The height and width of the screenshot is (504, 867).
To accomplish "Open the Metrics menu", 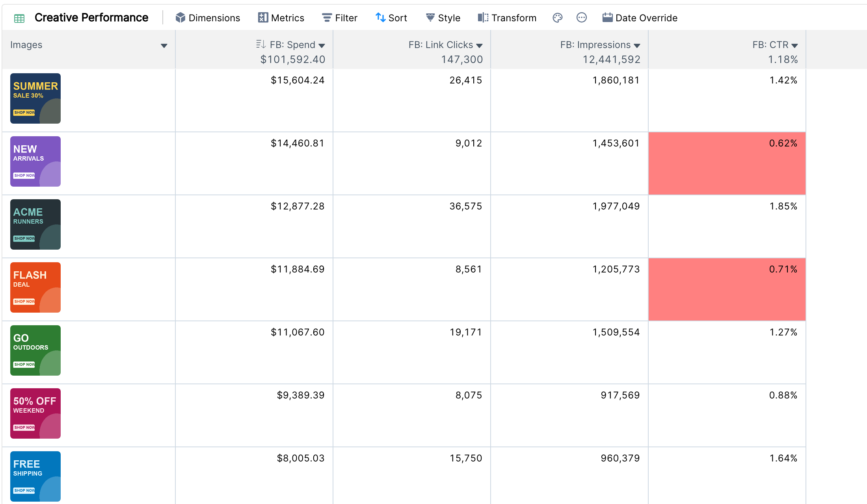I will click(281, 18).
